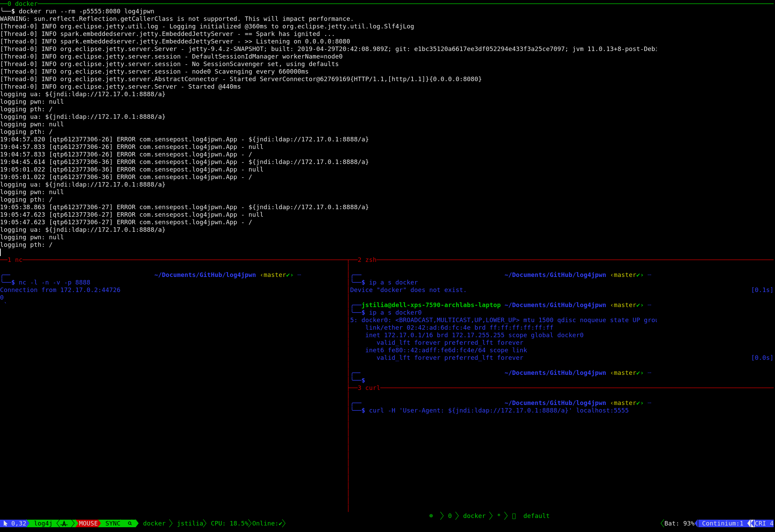The height and width of the screenshot is (532, 775).
Task: Click the 'log4j' session name segment
Action: (43, 523)
